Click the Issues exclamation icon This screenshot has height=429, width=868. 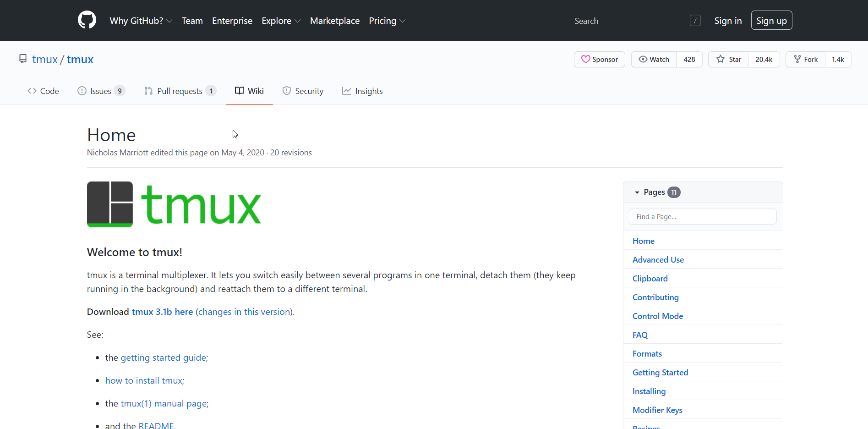click(x=82, y=90)
